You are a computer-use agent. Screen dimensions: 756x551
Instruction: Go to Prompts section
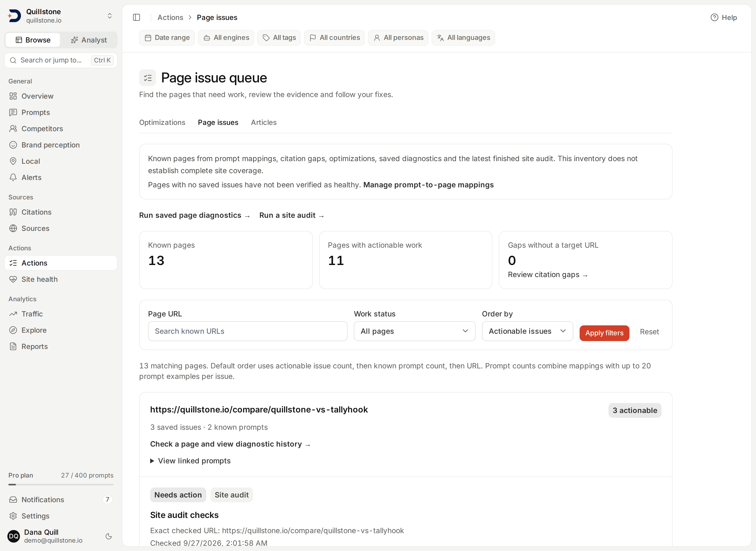(61, 112)
